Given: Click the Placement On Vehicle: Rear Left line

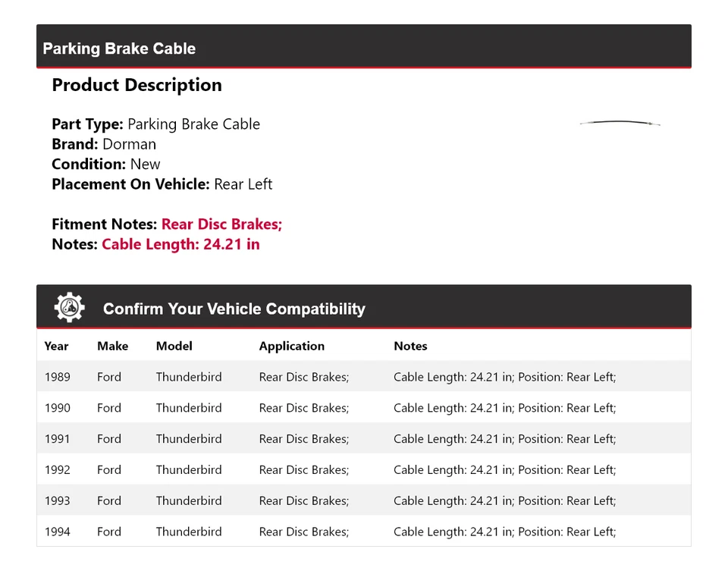Looking at the screenshot, I should coord(162,184).
